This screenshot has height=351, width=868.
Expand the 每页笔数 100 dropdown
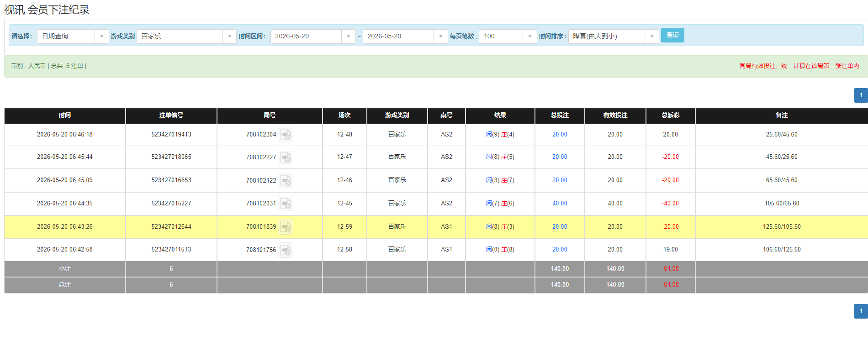tap(508, 36)
